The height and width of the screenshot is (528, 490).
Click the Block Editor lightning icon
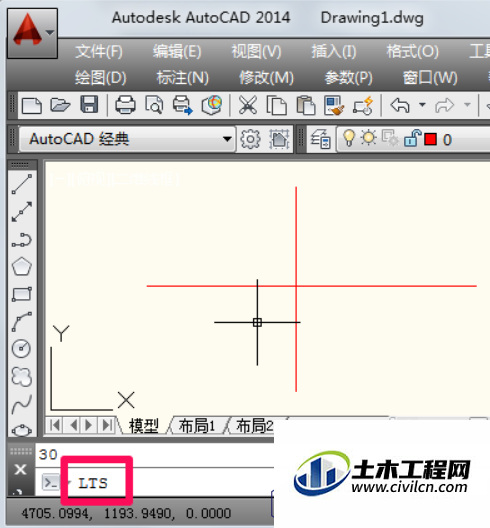(x=363, y=105)
